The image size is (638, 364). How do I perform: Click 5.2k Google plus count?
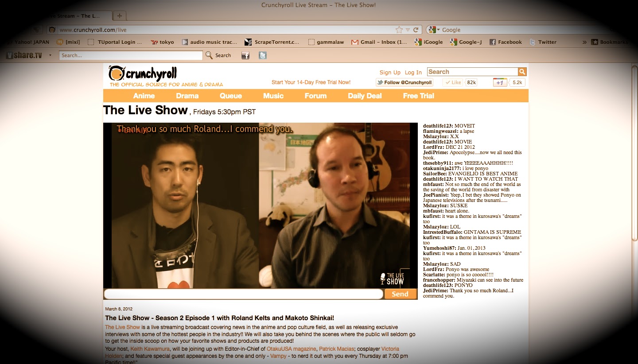[517, 82]
